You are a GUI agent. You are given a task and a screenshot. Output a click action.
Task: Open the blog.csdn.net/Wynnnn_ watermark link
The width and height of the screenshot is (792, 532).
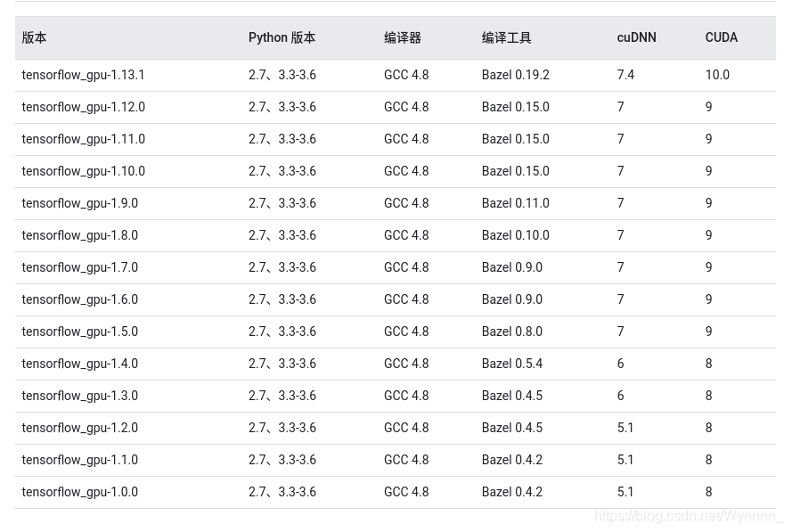tap(686, 515)
